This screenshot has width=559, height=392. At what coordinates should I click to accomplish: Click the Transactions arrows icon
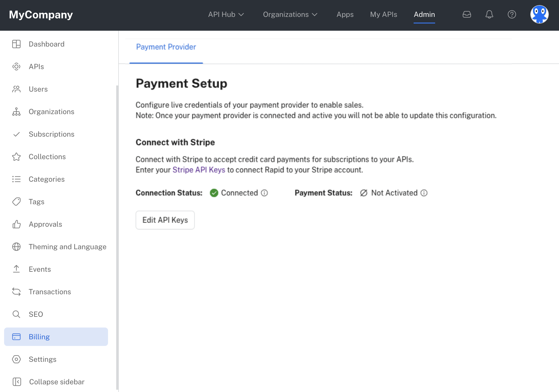(x=16, y=292)
